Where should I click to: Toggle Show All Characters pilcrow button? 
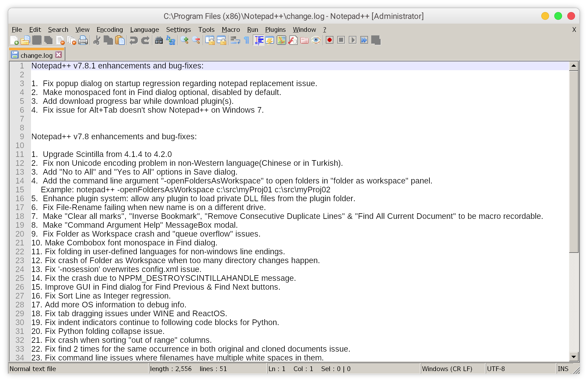tap(247, 40)
